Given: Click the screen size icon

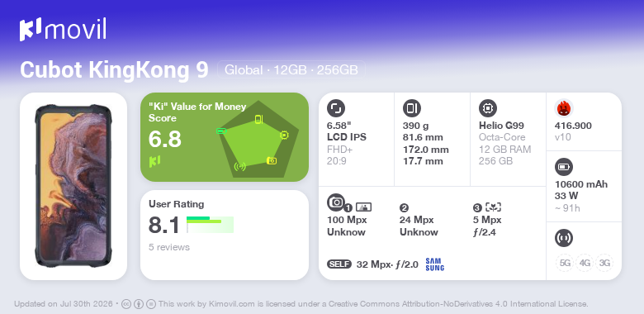Looking at the screenshot, I should pyautogui.click(x=336, y=108).
